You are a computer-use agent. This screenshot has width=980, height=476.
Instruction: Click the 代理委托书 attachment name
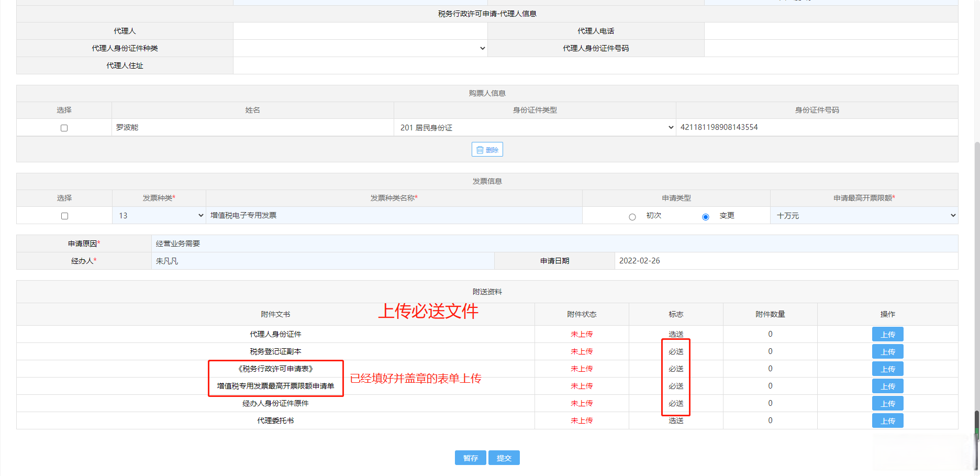point(275,420)
